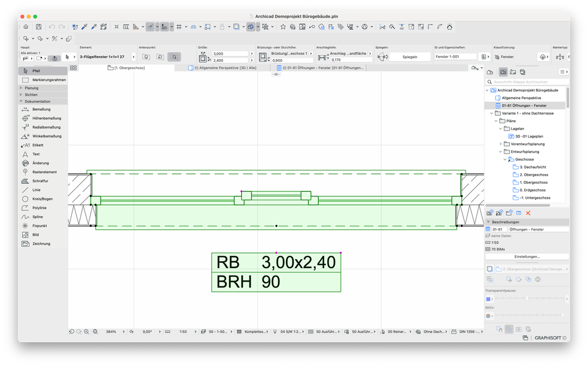Toggle the grid snap icon
This screenshot has height=366, width=588.
(180, 27)
